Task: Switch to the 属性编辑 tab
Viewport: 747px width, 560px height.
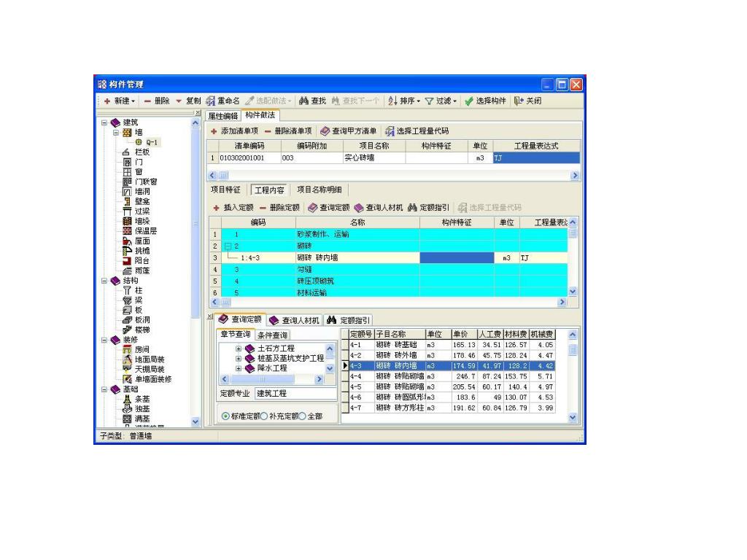Action: coord(223,116)
